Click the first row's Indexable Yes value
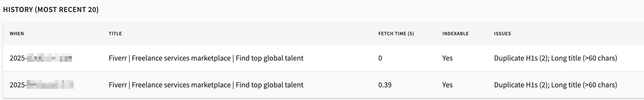Image resolution: width=644 pixels, height=100 pixels. point(447,58)
